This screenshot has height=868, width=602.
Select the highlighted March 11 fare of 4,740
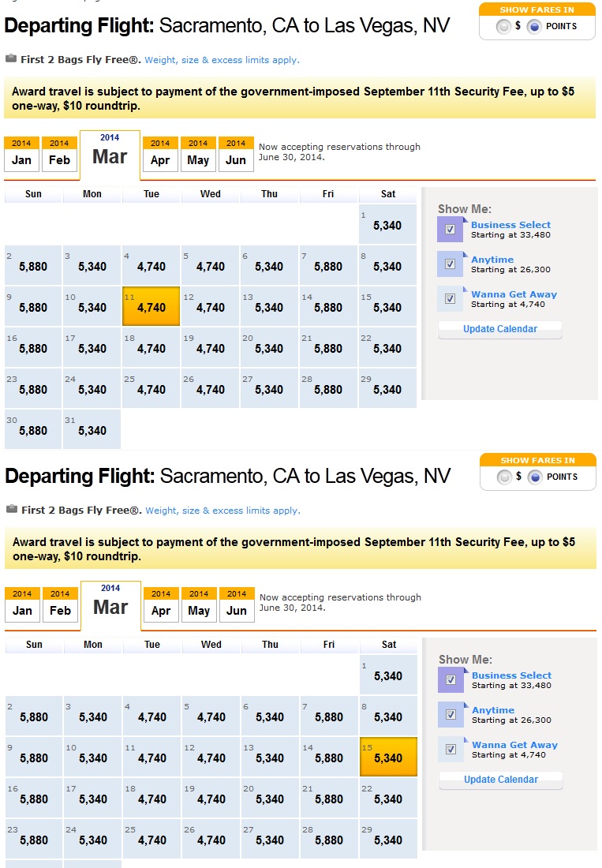[x=151, y=306]
